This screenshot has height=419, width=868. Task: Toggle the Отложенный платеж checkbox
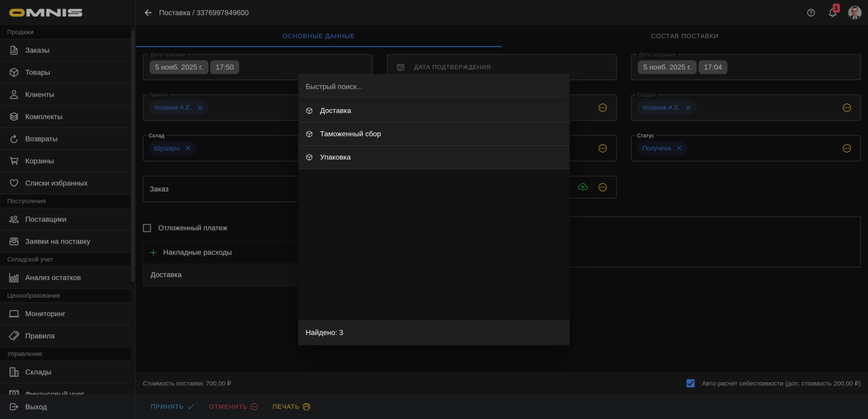tap(147, 228)
